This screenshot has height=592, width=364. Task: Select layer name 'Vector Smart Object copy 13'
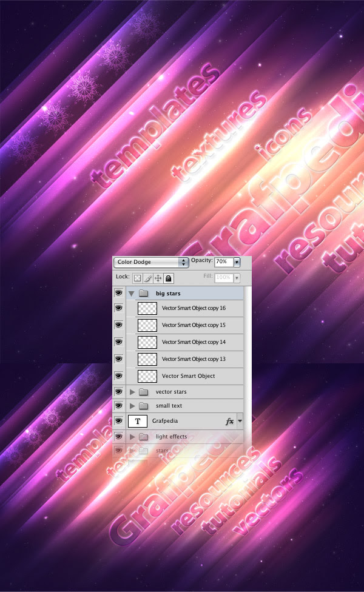tap(194, 359)
